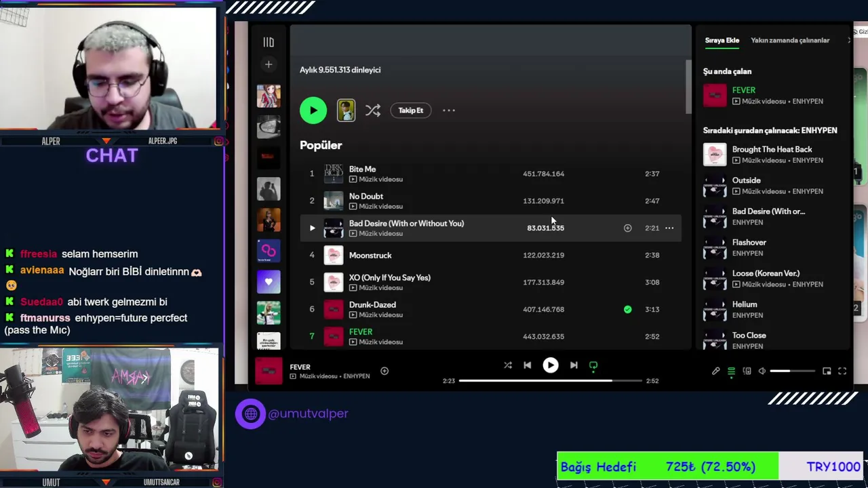Open more options for the Bad Desire row

pos(669,228)
